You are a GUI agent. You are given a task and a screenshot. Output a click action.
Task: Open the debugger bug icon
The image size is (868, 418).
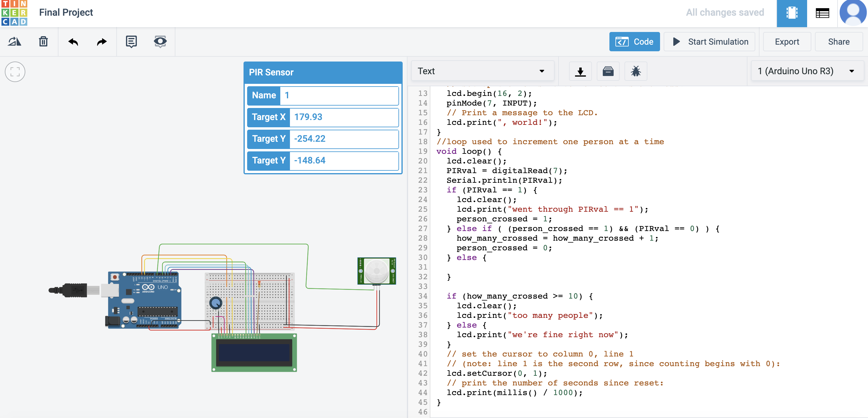point(636,71)
